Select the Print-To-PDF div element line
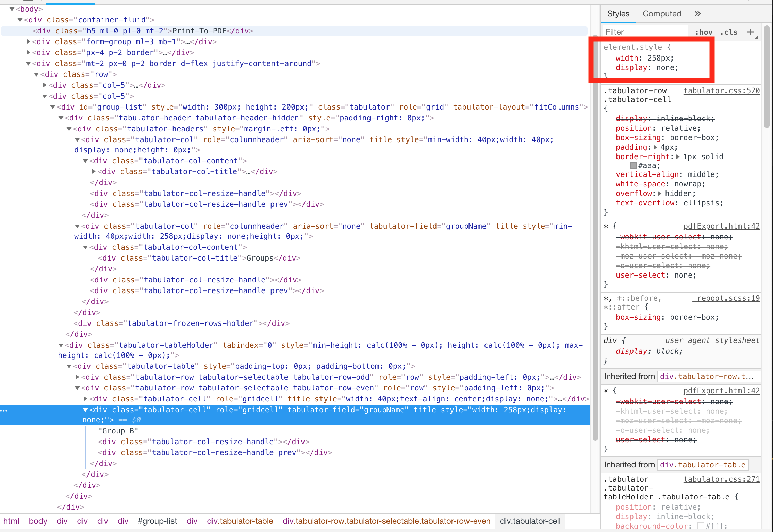773x532 pixels. point(143,31)
